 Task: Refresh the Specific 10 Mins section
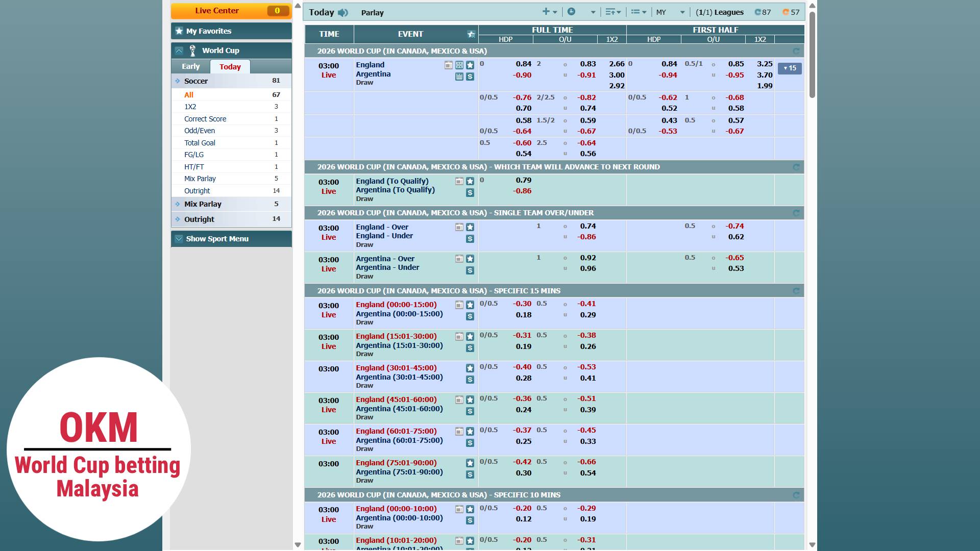click(x=796, y=495)
